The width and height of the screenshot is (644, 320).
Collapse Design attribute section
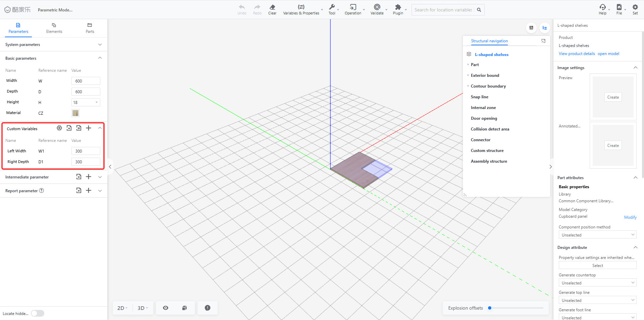coord(635,247)
